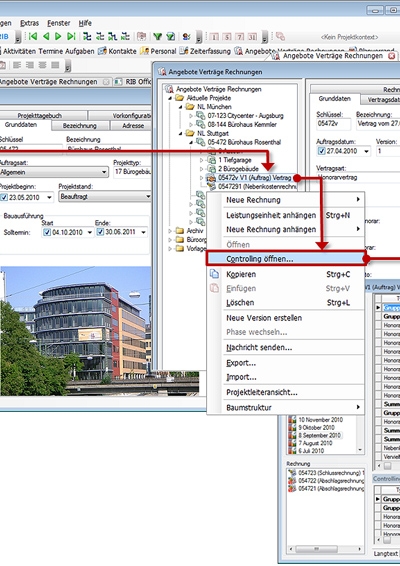The image size is (400, 566).
Task: Click the Schlüssel field showing 05472v
Action: pos(333,124)
